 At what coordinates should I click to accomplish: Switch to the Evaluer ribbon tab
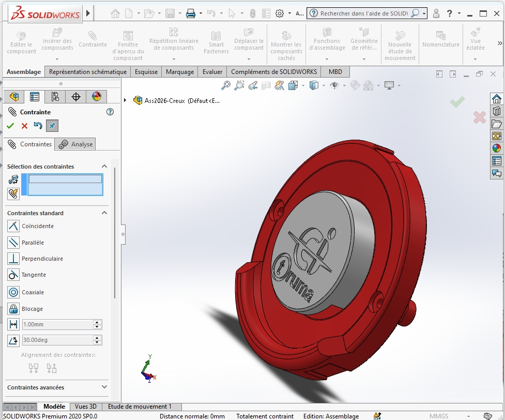212,72
